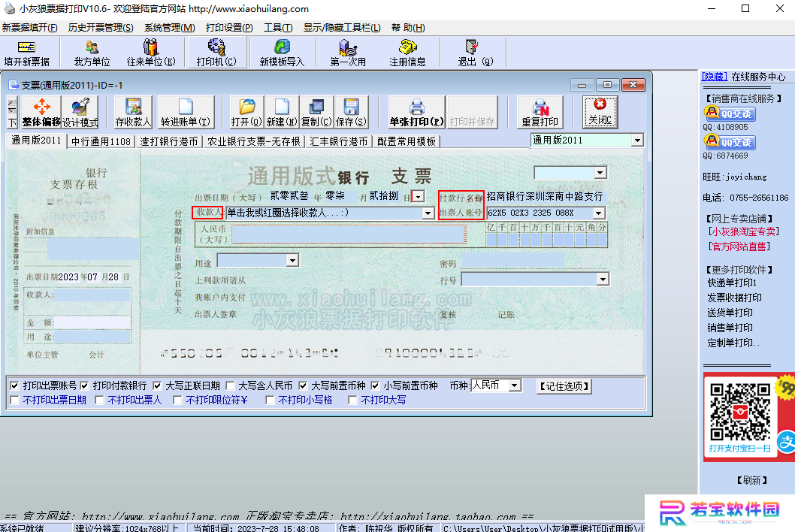Image resolution: width=795 pixels, height=532 pixels.
Task: Click the 【记住选项】 button
Action: click(x=564, y=386)
